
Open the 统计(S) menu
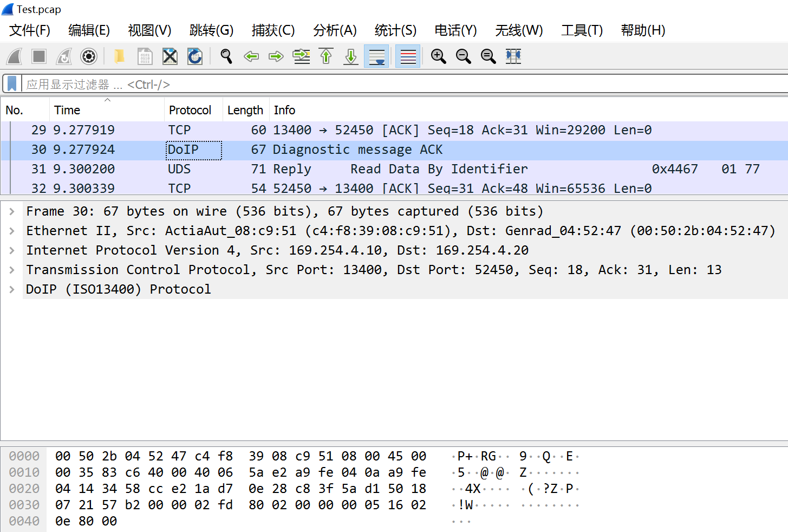click(x=395, y=30)
